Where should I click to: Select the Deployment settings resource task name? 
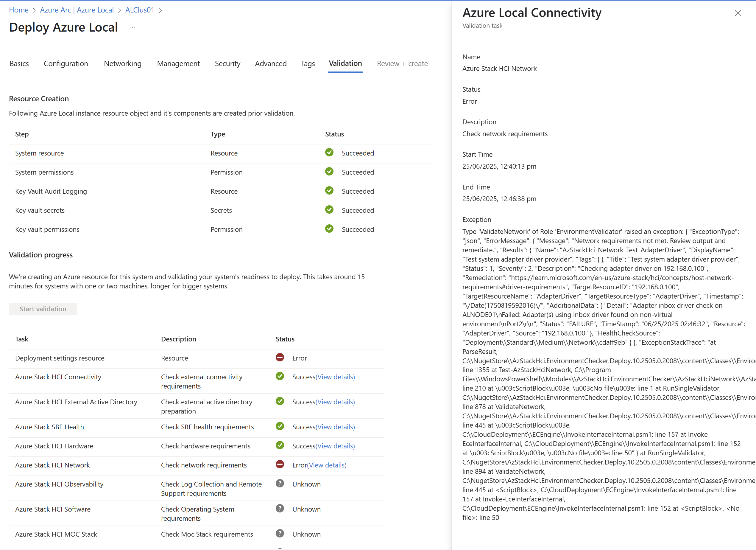pos(60,358)
